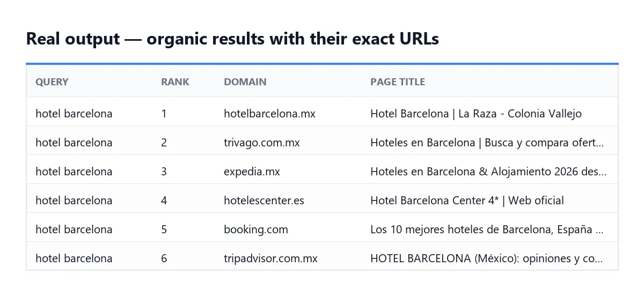Screen dimensions: 644x296
Task: Select the rank 4 cell
Action: tap(164, 201)
